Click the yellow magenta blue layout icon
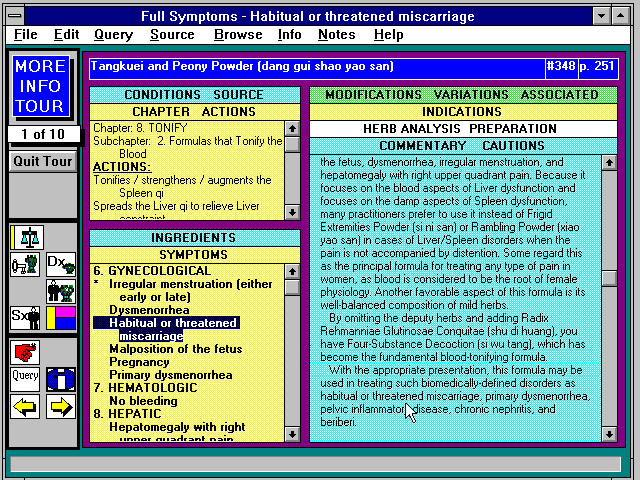640x480 pixels. tap(60, 318)
